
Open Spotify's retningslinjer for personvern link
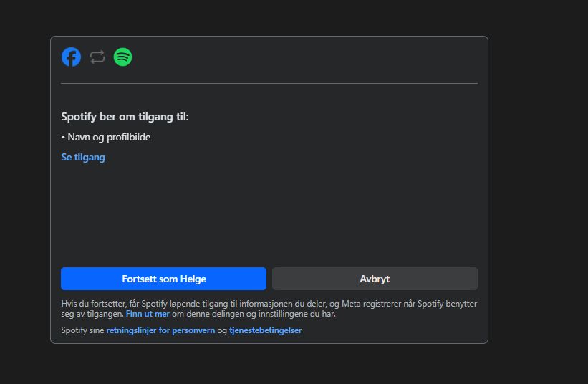point(160,330)
